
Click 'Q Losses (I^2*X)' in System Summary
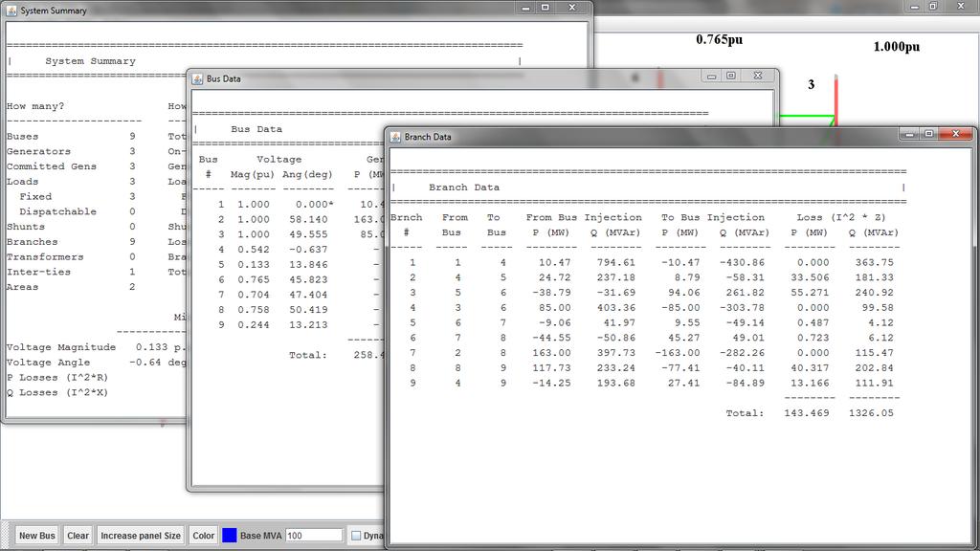point(56,392)
